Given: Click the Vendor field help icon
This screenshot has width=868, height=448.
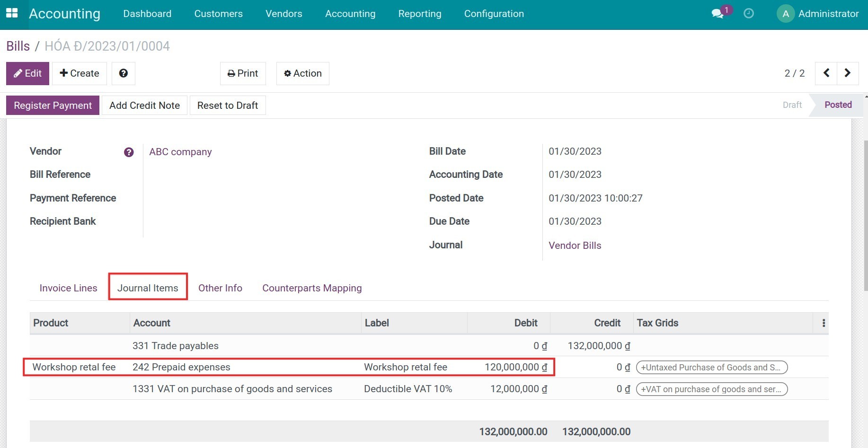Looking at the screenshot, I should click(129, 152).
